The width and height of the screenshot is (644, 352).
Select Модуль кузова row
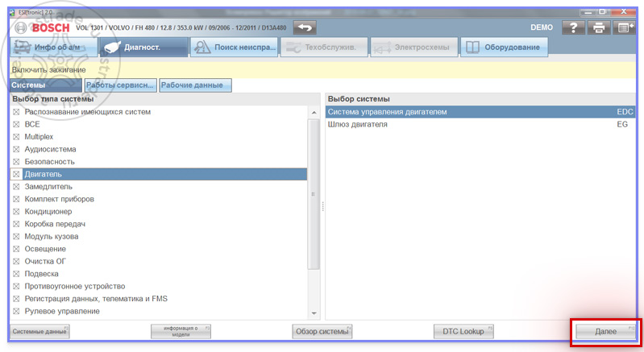pyautogui.click(x=159, y=236)
